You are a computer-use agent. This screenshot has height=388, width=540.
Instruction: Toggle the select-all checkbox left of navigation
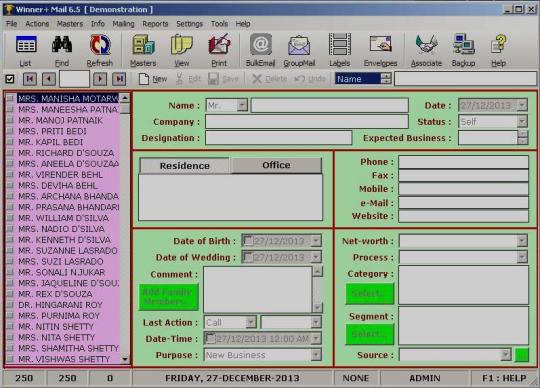[10, 79]
